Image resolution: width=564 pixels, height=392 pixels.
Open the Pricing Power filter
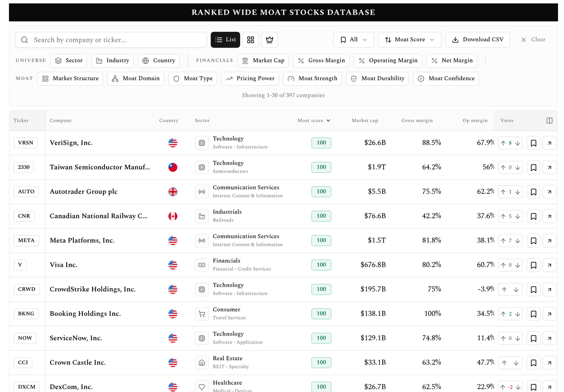[x=250, y=78]
